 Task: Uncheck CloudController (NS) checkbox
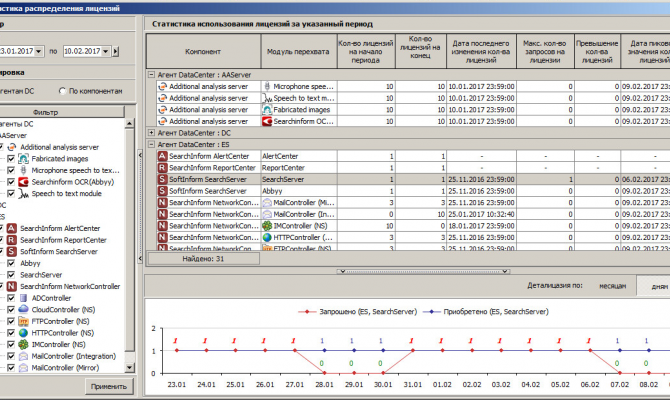[11, 309]
